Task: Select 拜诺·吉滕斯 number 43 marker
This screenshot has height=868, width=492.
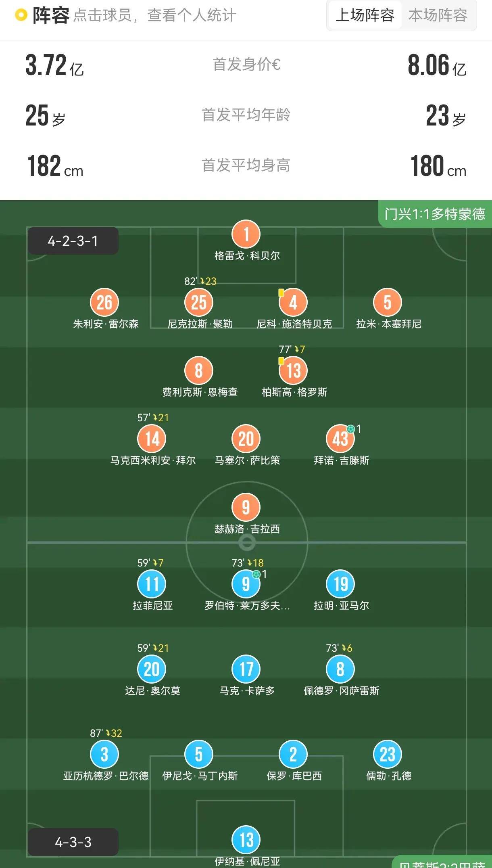Action: [x=341, y=439]
